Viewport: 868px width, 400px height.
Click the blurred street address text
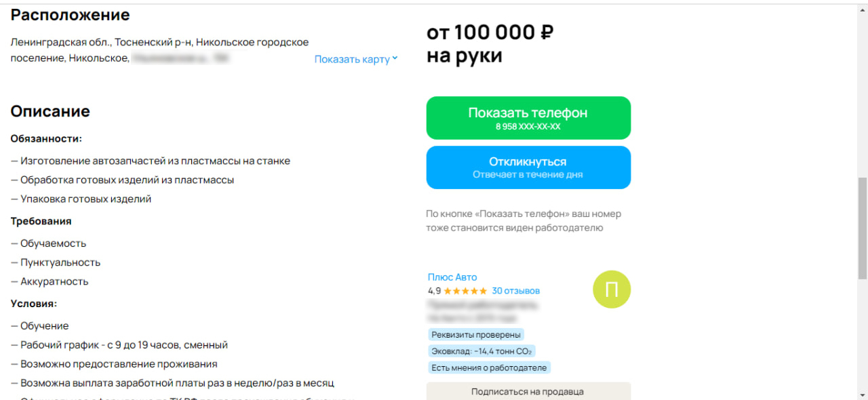(180, 59)
